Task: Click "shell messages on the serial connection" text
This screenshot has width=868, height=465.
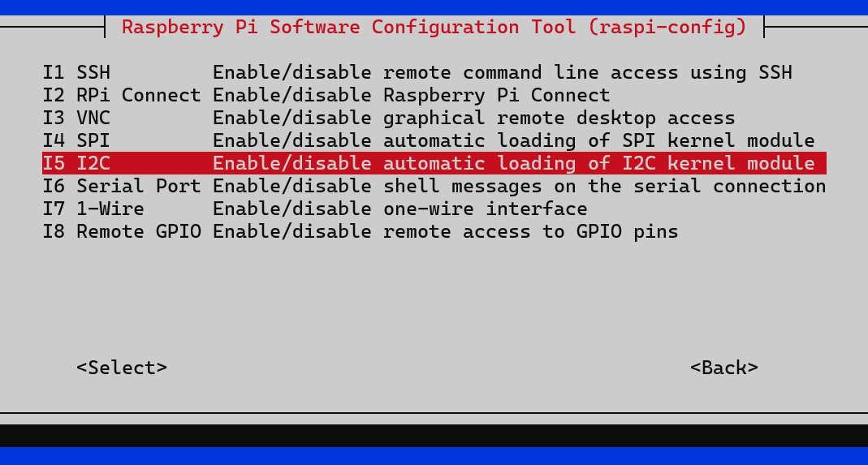Action: coord(604,186)
